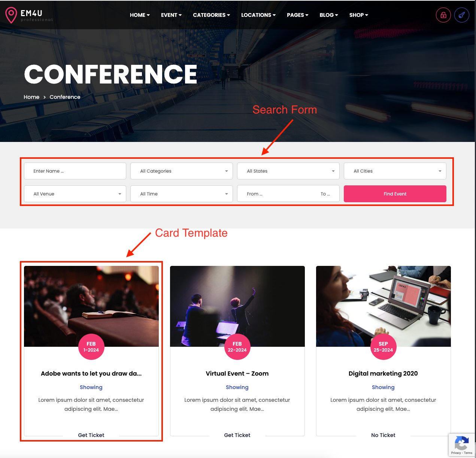Click the reCAPTCHA badge icon
The width and height of the screenshot is (476, 458).
pyautogui.click(x=462, y=445)
